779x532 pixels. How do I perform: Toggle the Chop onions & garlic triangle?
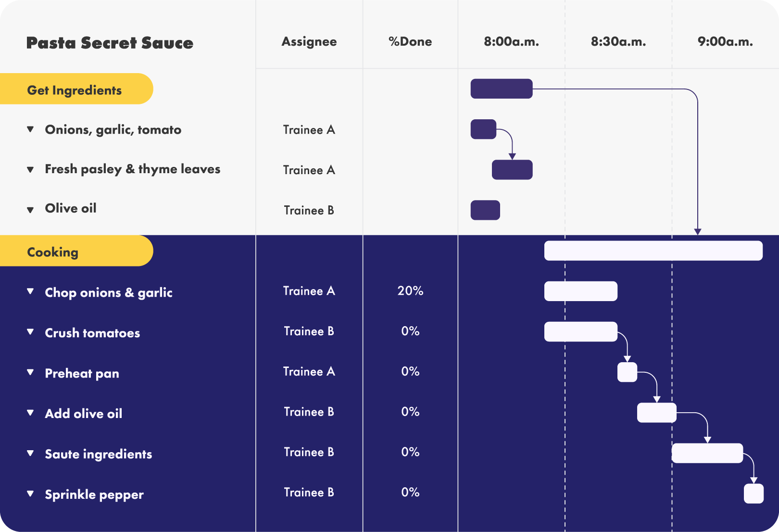tap(30, 291)
